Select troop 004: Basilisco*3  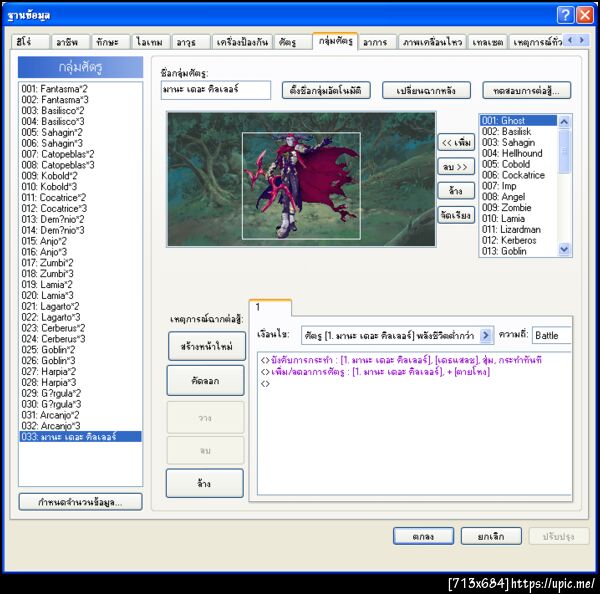pyautogui.click(x=80, y=121)
